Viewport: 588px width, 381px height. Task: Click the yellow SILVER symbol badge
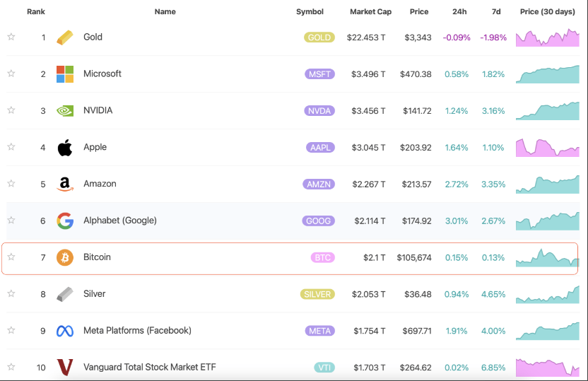(317, 294)
